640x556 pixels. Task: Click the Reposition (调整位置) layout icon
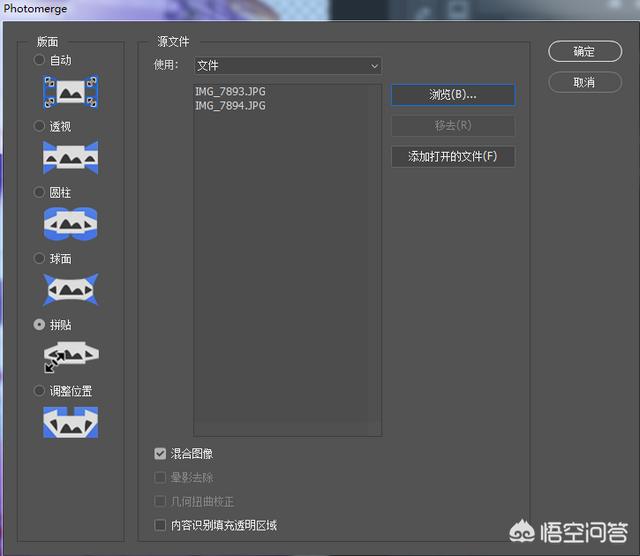tap(71, 422)
